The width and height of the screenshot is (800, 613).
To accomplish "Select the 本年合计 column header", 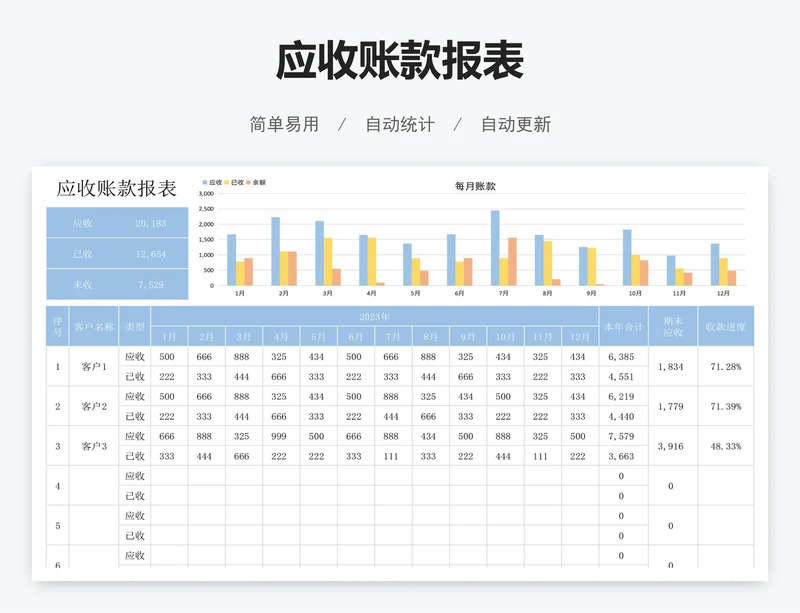I will click(623, 327).
